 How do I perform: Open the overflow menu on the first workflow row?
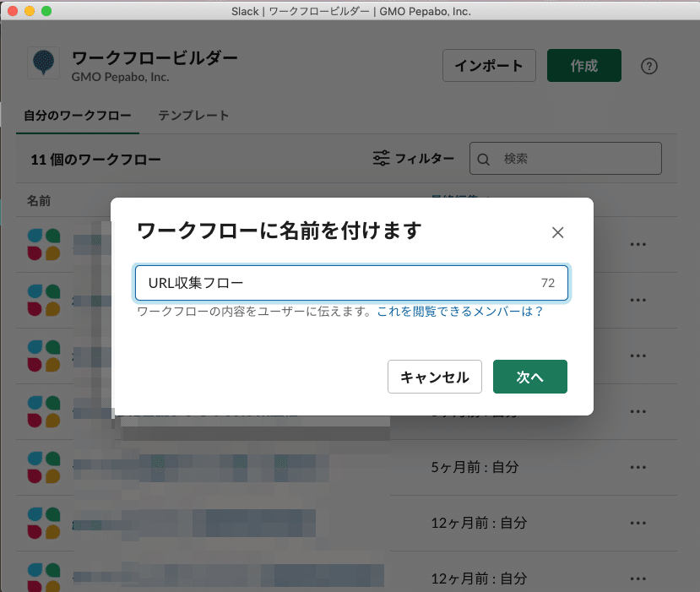point(638,244)
